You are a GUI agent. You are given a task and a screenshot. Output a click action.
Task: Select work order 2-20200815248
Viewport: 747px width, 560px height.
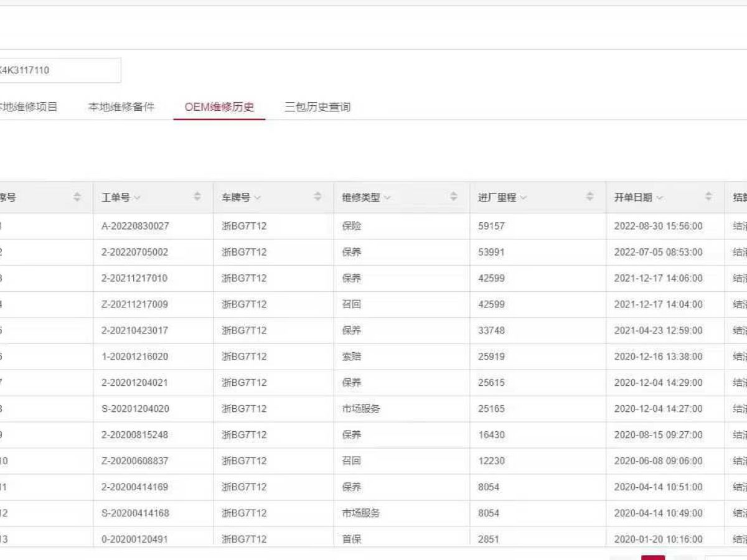134,435
